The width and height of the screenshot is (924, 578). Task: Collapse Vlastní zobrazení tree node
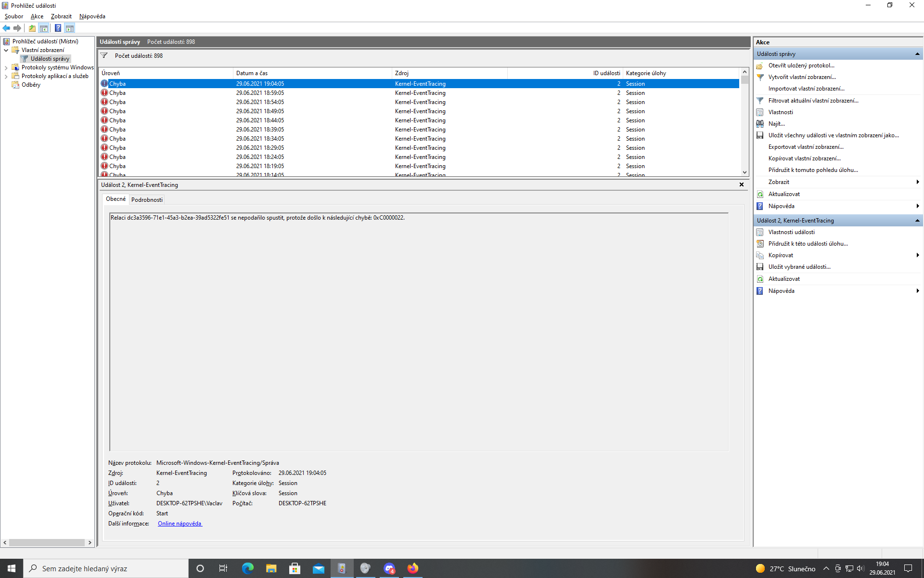point(6,50)
